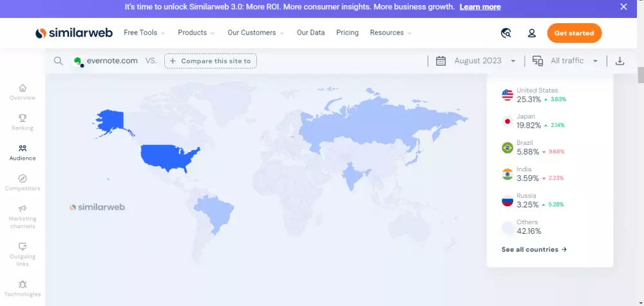Open the Pricing page

pos(348,33)
